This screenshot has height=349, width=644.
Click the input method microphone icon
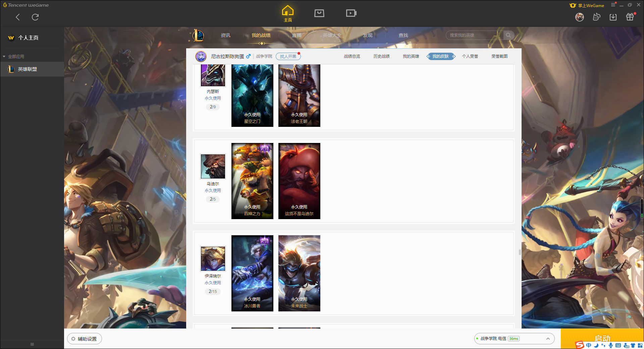tap(611, 345)
